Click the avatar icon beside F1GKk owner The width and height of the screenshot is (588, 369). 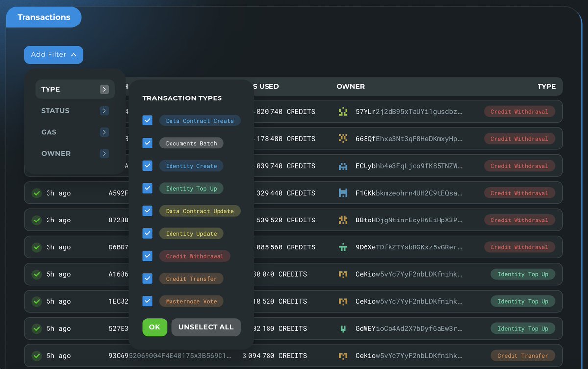coord(343,193)
